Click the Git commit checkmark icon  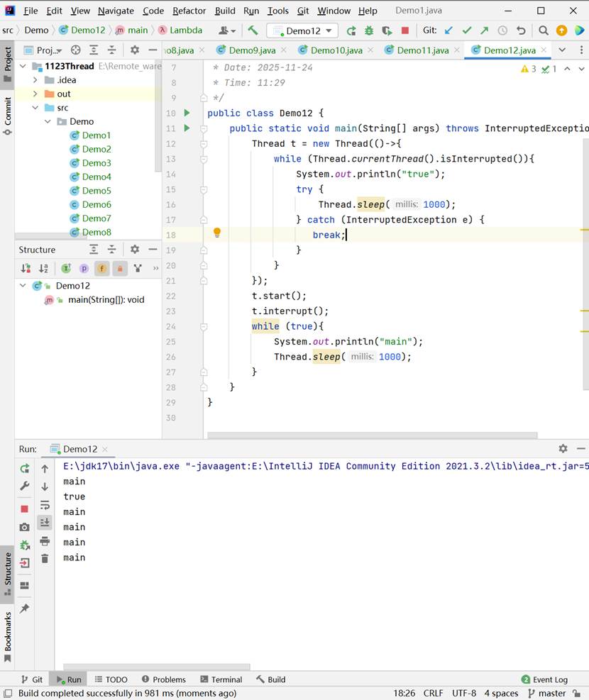[x=467, y=30]
